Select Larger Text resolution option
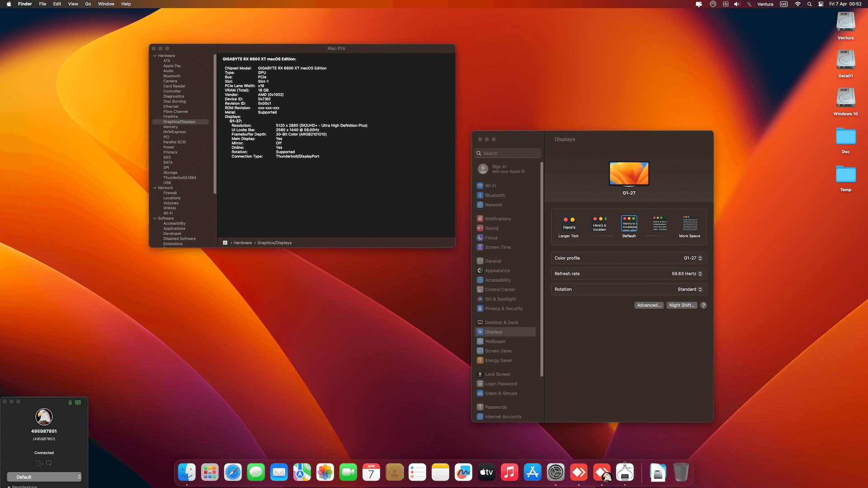The width and height of the screenshot is (868, 488). point(568,227)
